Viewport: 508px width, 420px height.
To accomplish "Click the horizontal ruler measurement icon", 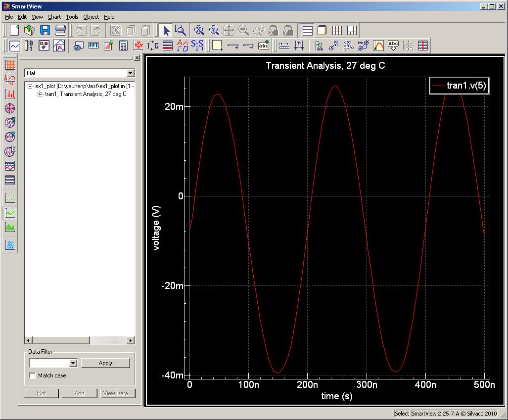I will click(284, 46).
